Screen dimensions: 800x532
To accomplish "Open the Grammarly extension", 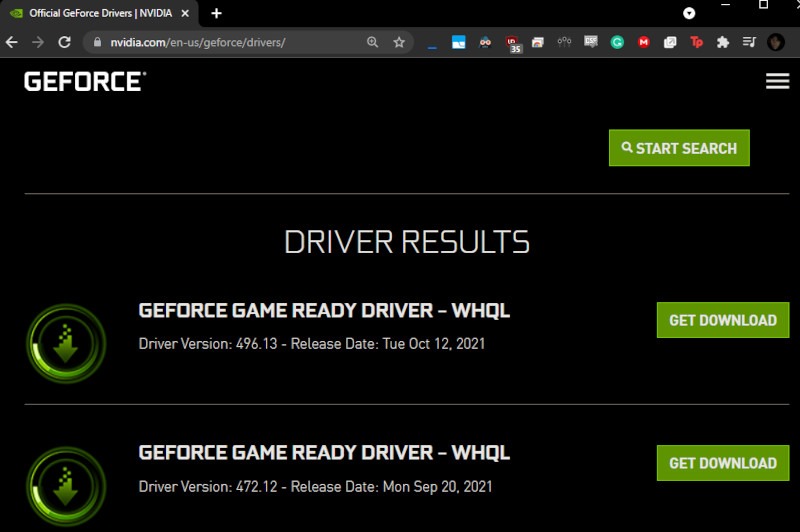I will tap(617, 42).
